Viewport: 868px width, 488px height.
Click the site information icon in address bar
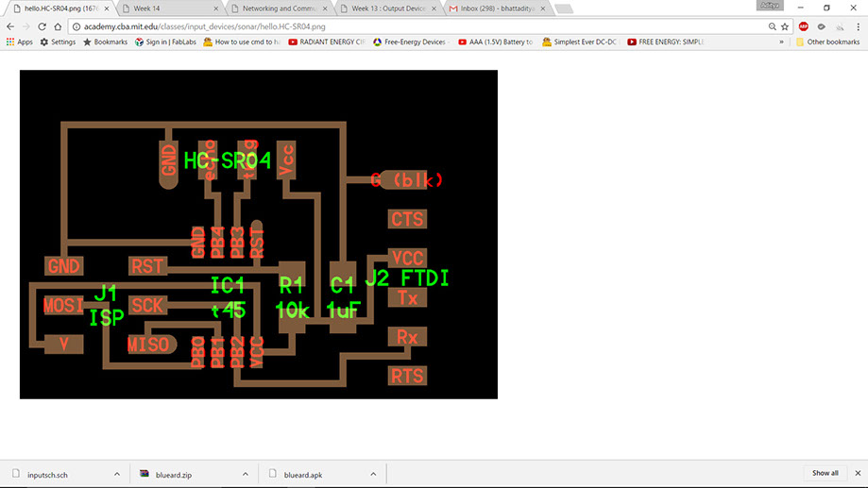(x=77, y=26)
